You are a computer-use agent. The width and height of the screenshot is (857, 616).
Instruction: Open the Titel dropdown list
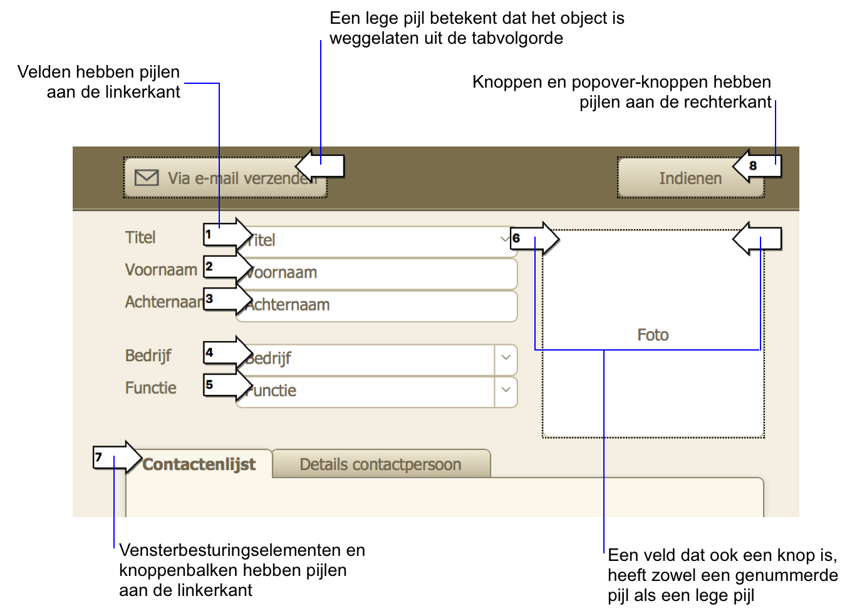click(x=504, y=240)
